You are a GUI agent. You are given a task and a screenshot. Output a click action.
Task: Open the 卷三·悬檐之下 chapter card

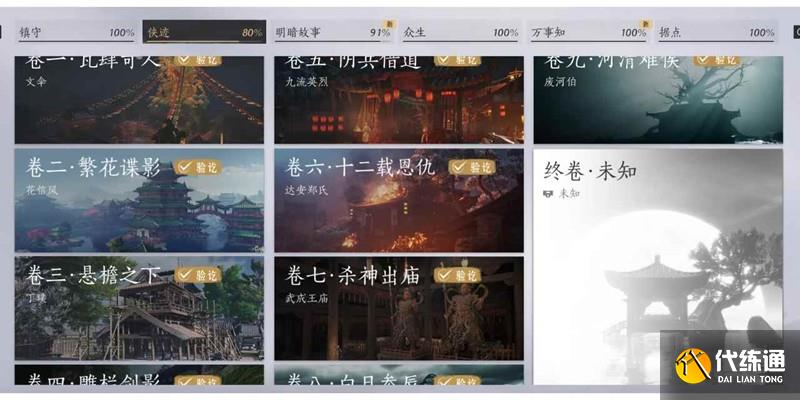139,308
